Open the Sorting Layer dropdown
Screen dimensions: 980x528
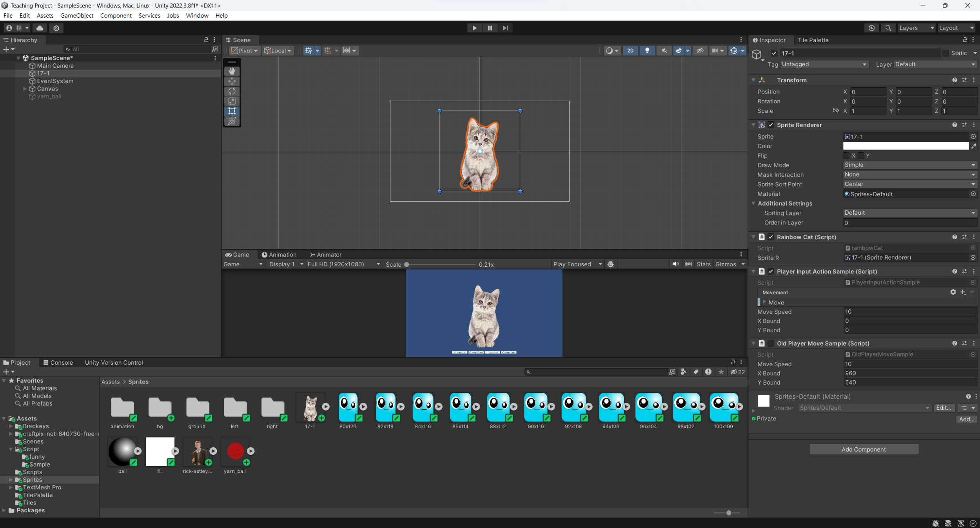909,213
